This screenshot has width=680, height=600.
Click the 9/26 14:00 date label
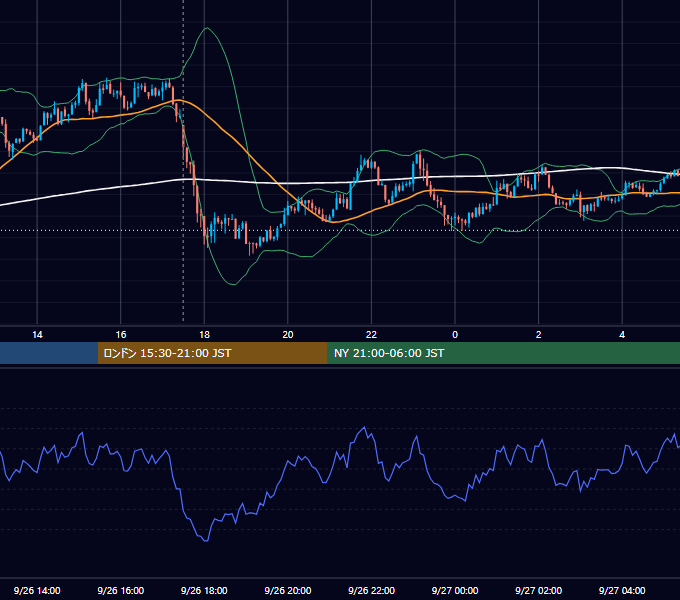(37, 590)
